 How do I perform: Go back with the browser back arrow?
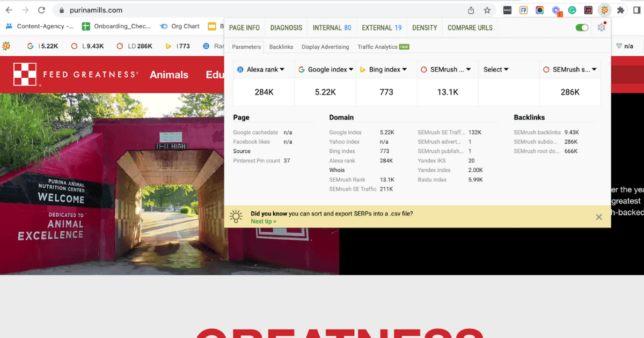pos(9,10)
